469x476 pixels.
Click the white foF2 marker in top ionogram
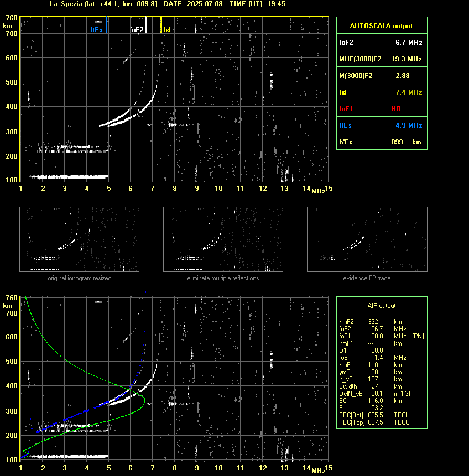145,25
